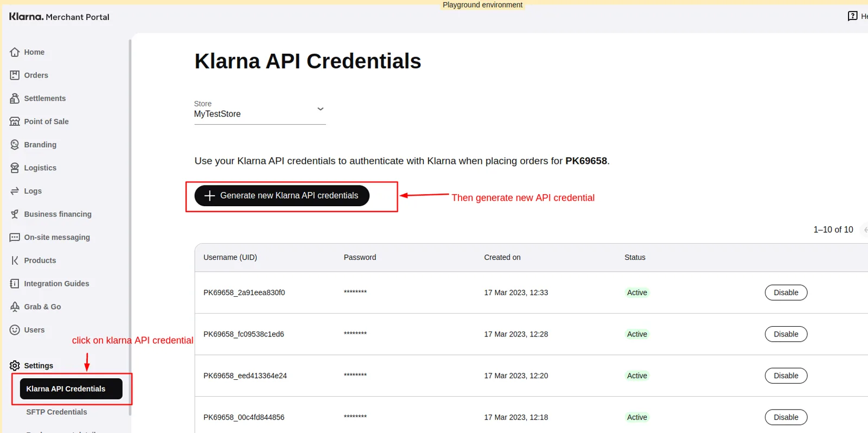The width and height of the screenshot is (868, 433).
Task: Click username PK69658_00c4fd844856
Action: [x=244, y=417]
